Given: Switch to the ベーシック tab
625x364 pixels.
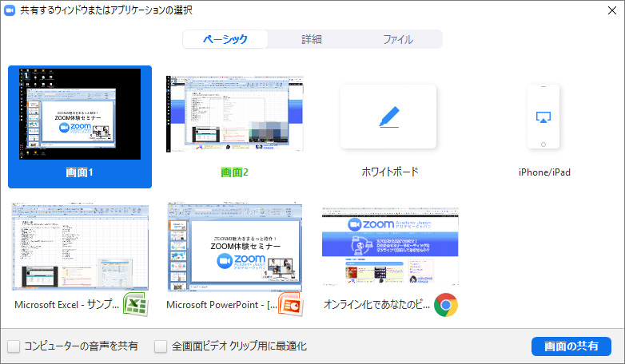Looking at the screenshot, I should [x=225, y=39].
